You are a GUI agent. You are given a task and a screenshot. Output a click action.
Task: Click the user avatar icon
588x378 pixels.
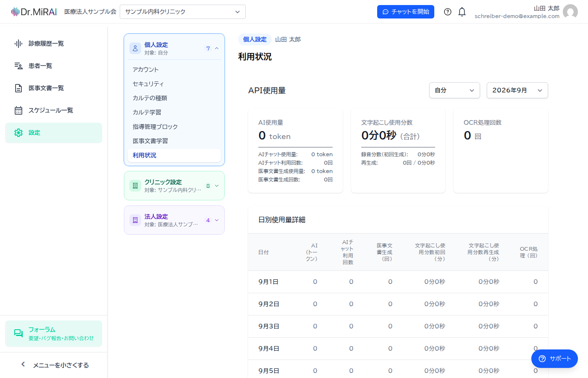(570, 12)
